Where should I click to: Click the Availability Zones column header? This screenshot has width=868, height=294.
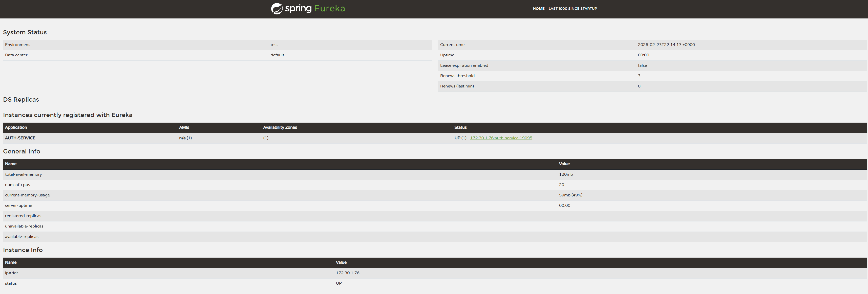tap(280, 128)
